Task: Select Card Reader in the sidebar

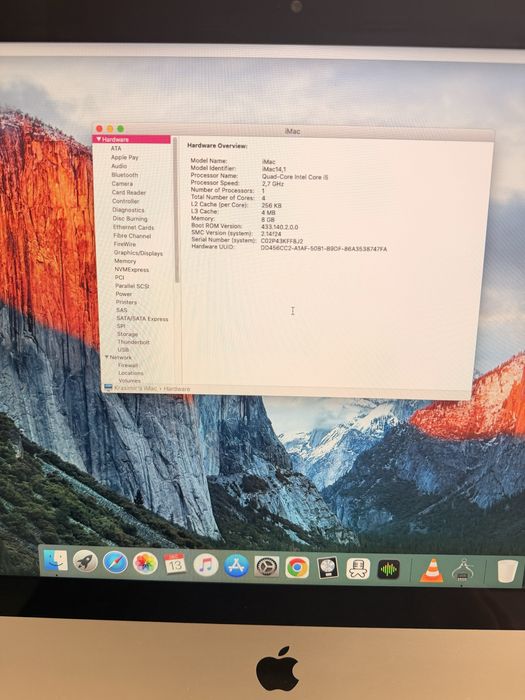Action: [x=129, y=192]
